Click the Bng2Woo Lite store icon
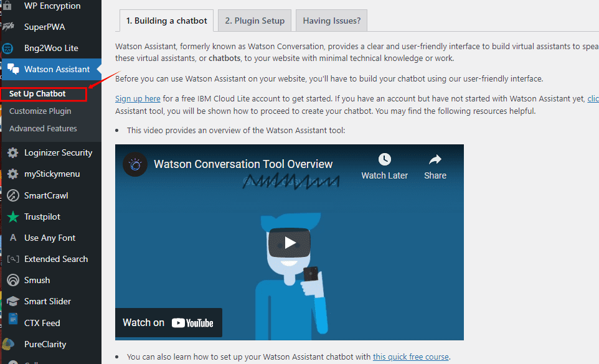The height and width of the screenshot is (364, 599). [x=7, y=49]
